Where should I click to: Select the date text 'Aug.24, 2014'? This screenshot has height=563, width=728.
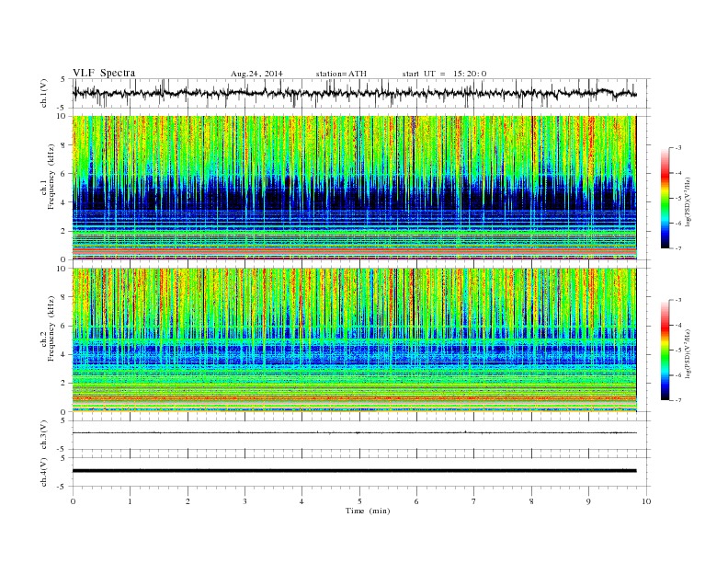(256, 74)
